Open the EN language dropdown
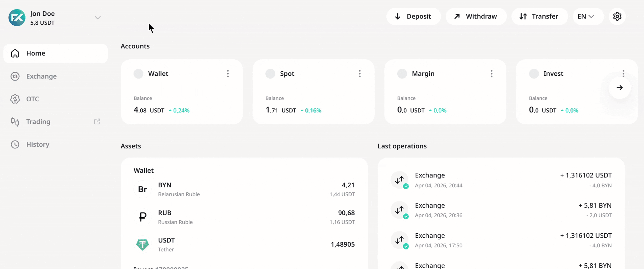644x269 pixels. [586, 16]
